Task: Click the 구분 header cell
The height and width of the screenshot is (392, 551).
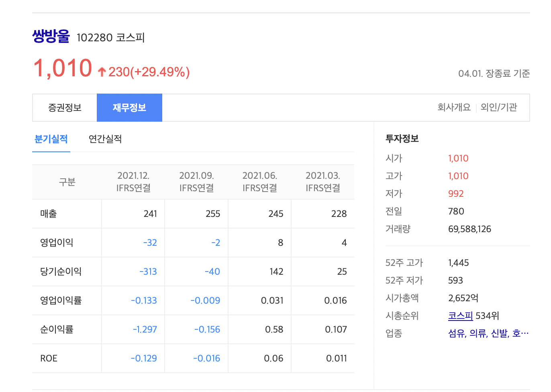Action: point(67,182)
